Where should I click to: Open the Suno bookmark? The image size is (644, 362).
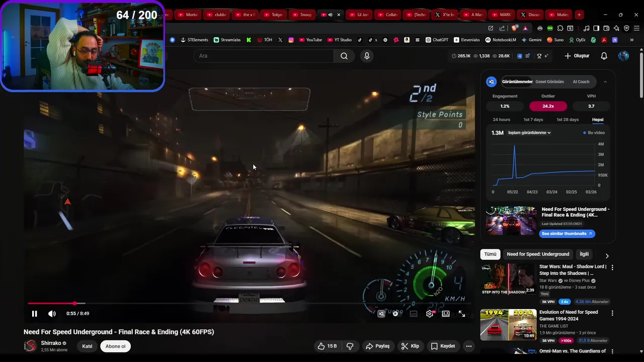[555, 40]
